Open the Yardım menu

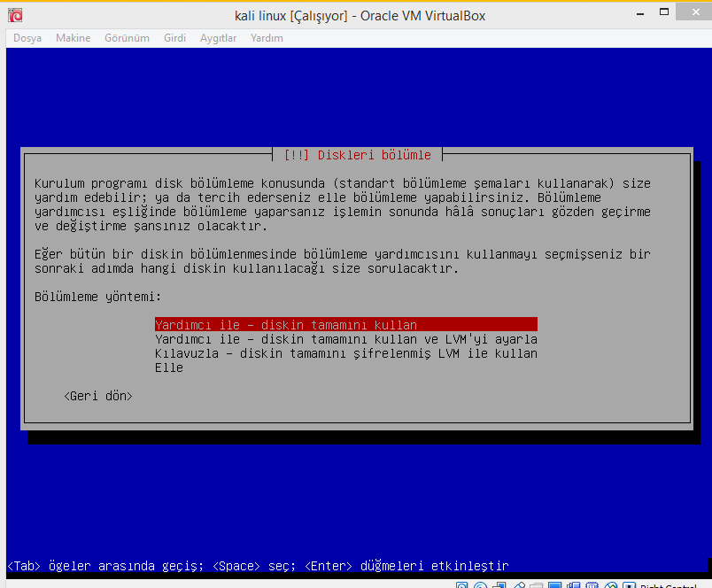click(x=267, y=38)
